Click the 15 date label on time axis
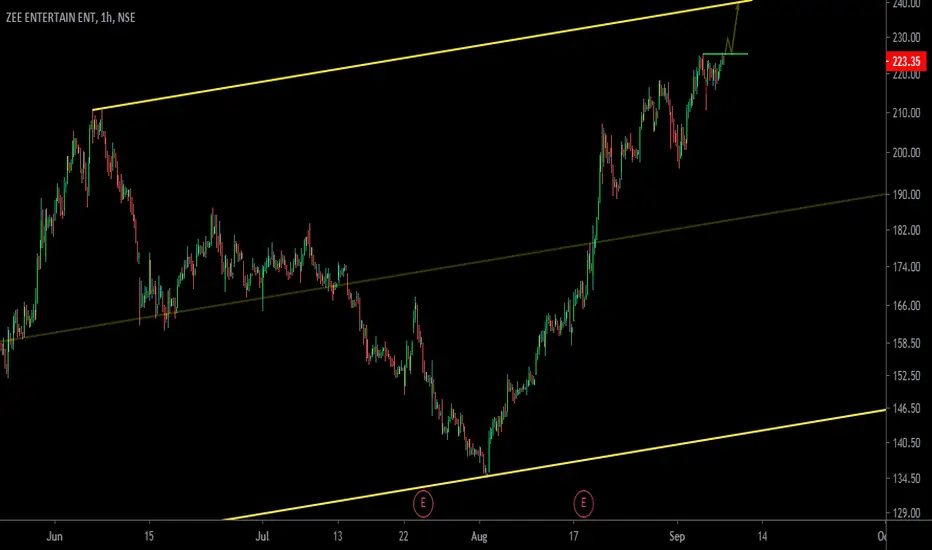Image resolution: width=932 pixels, height=550 pixels. click(149, 536)
